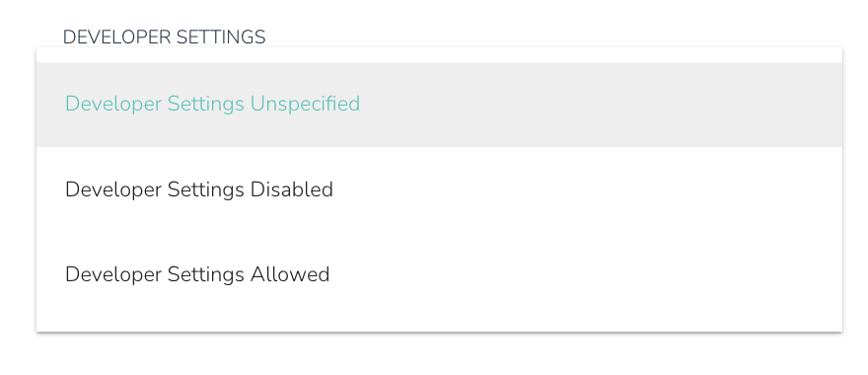This screenshot has width=868, height=375.
Task: Set developer settings to Allowed
Action: coord(439,274)
